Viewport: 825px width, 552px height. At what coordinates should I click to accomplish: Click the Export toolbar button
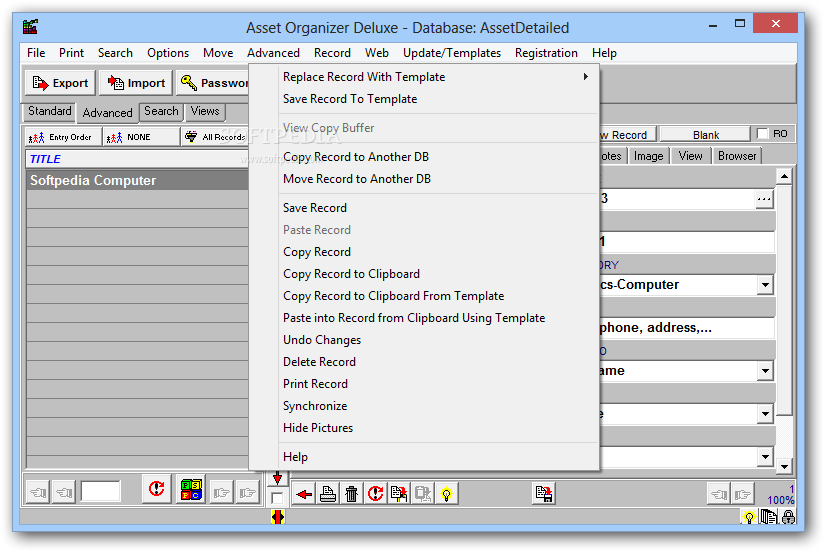(x=61, y=83)
